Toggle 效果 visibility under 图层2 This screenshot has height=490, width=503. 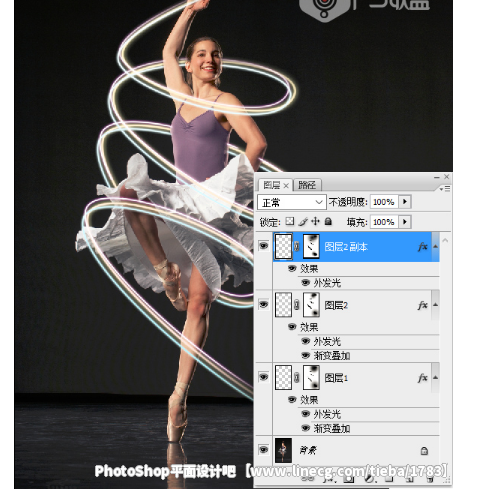pos(292,327)
